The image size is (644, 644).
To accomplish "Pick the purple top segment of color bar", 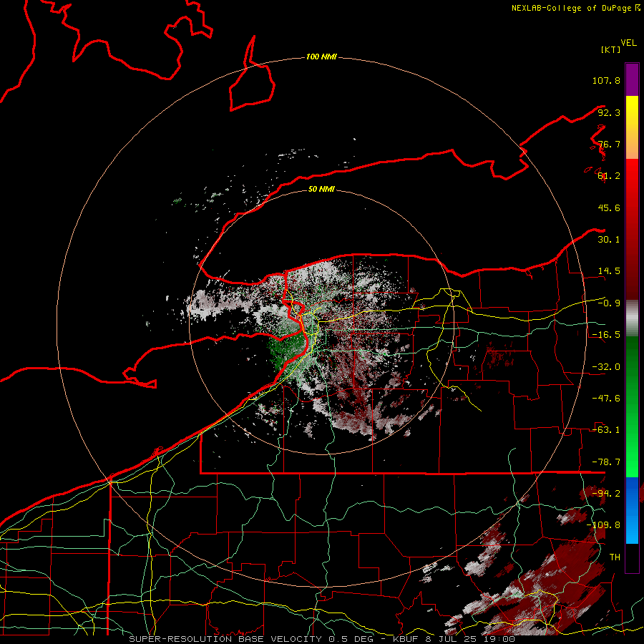I will click(632, 79).
